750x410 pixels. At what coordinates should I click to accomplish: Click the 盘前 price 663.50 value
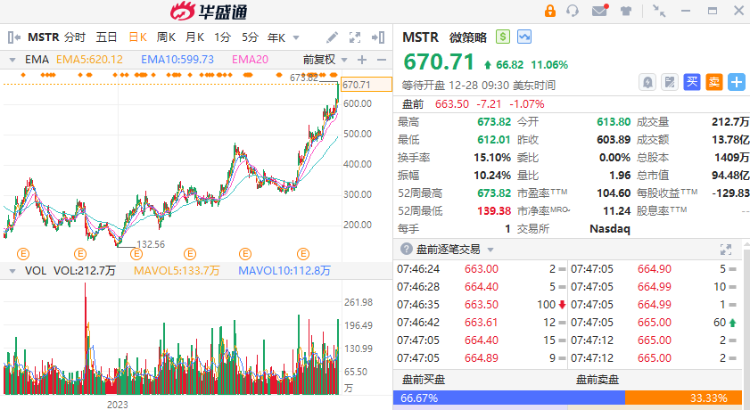click(x=452, y=104)
